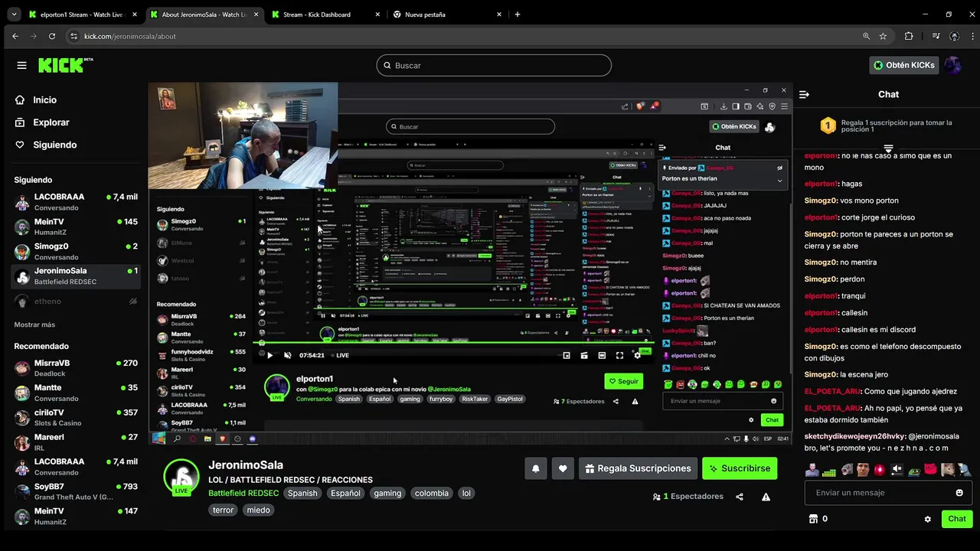Click the gaming tag under channel title
980x551 pixels.
pyautogui.click(x=387, y=493)
